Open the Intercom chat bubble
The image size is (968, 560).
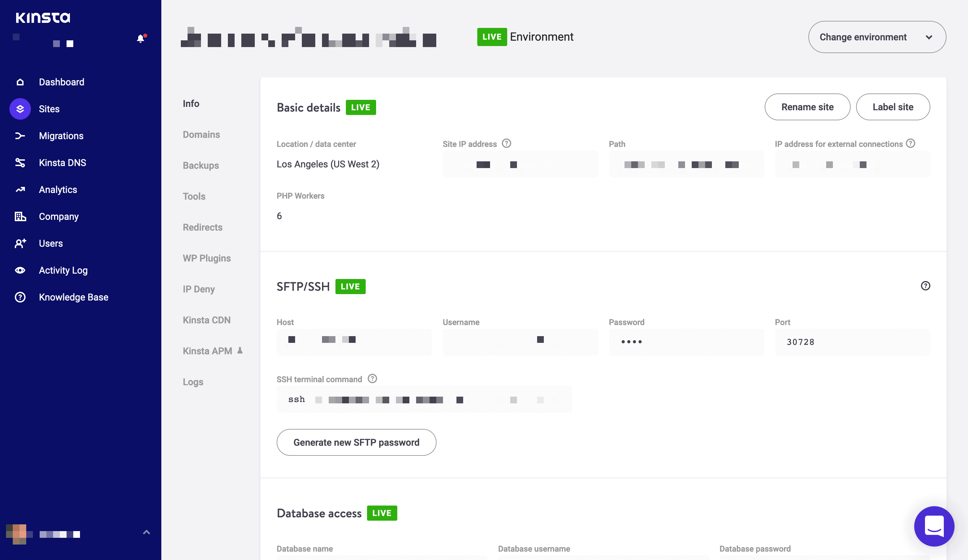pos(934,526)
